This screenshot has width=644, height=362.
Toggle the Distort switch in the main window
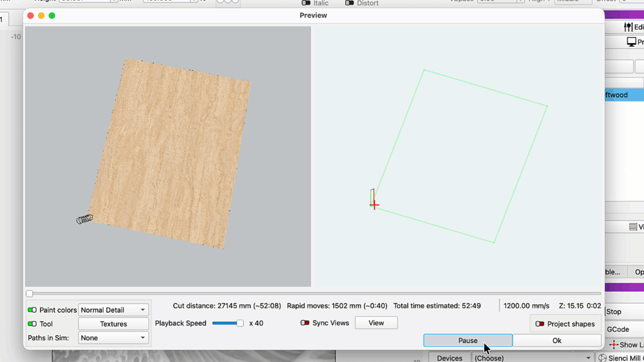pos(350,3)
